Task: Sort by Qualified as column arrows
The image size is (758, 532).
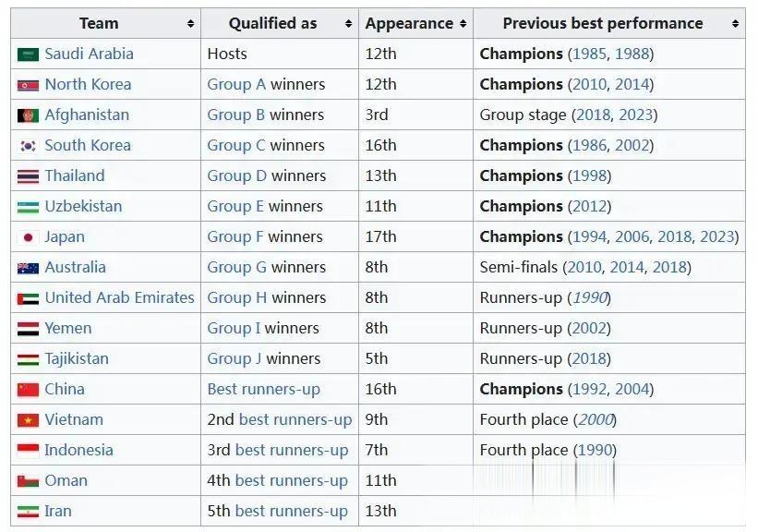Action: pos(348,24)
